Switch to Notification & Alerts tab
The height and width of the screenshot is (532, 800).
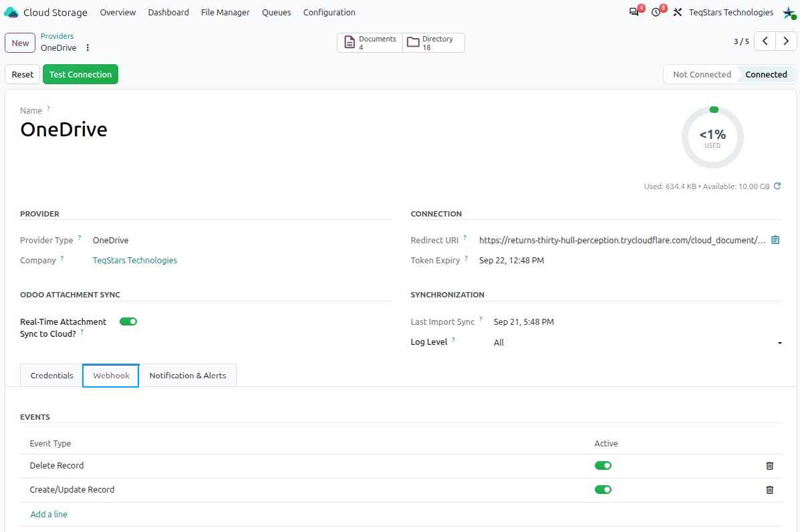pos(187,376)
